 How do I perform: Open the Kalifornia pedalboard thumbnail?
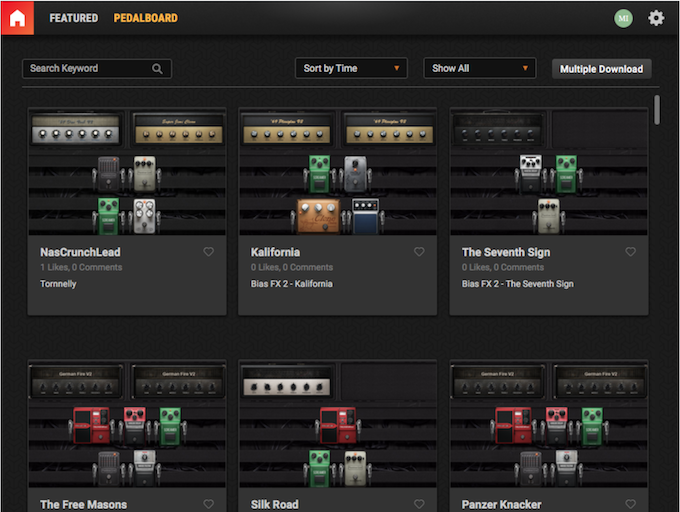(x=338, y=172)
